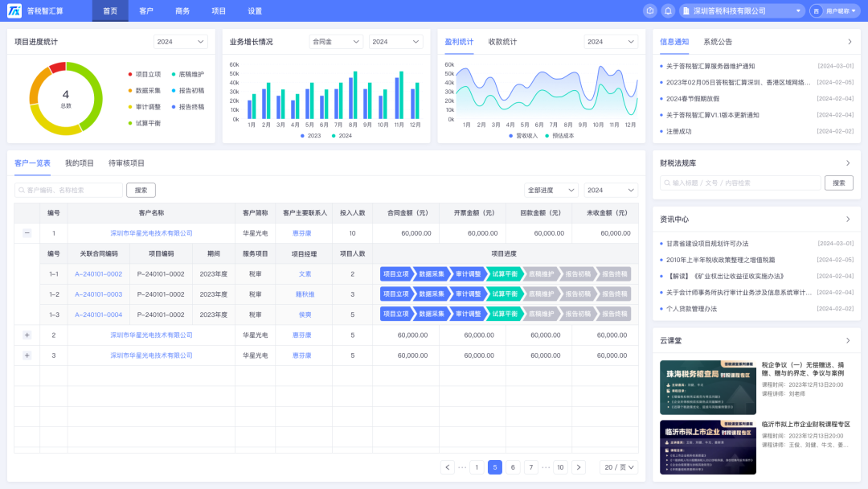Select the 待审核项目 tab
The height and width of the screenshot is (489, 868).
(126, 162)
